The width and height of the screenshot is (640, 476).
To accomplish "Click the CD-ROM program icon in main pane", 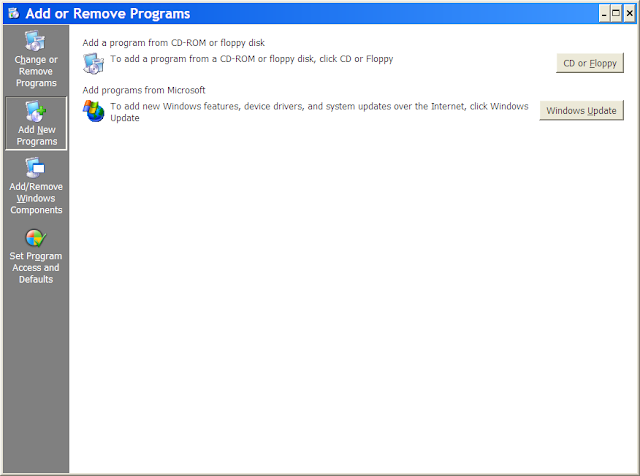I will pyautogui.click(x=93, y=64).
